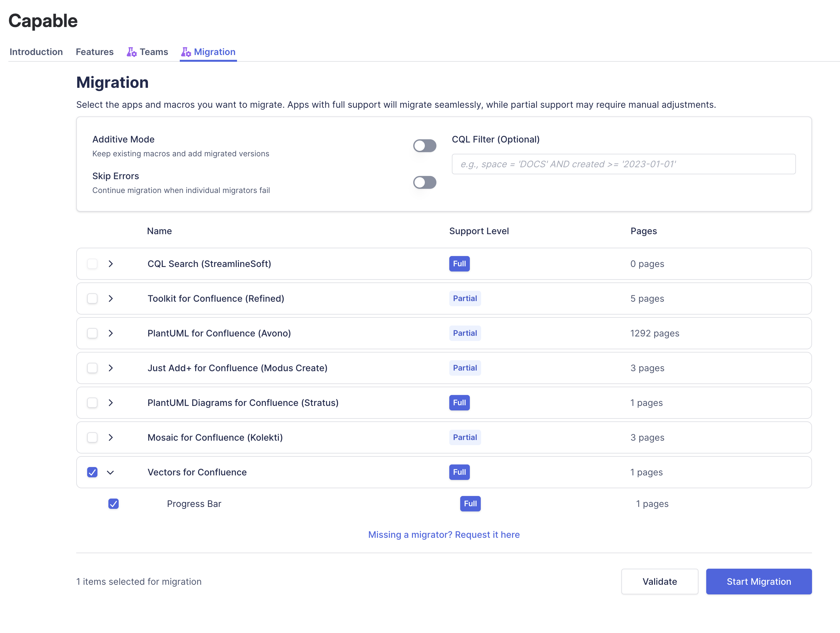
Task: Switch to the Introduction tab
Action: pyautogui.click(x=36, y=52)
